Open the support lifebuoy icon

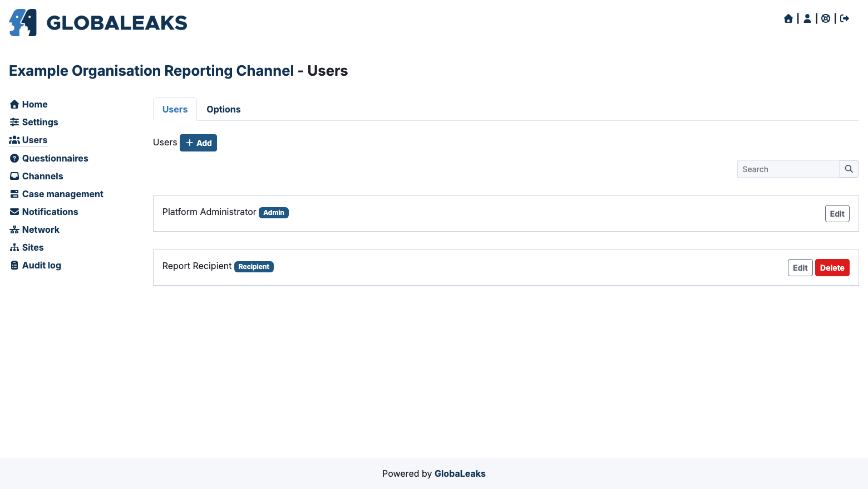click(826, 18)
